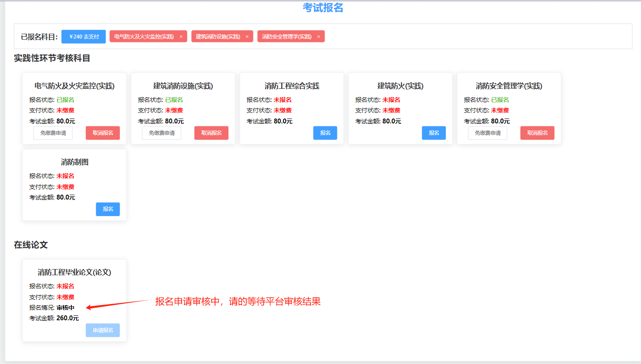Remove 电气防火及火灾监控(实践) tag via its × icon
Screen dimensions: 641x364
click(x=181, y=37)
